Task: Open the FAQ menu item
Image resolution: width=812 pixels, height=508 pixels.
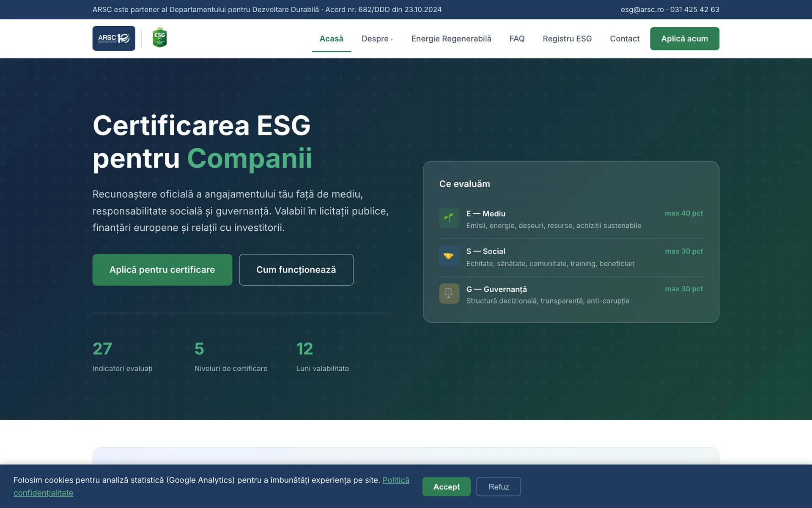Action: coord(517,39)
